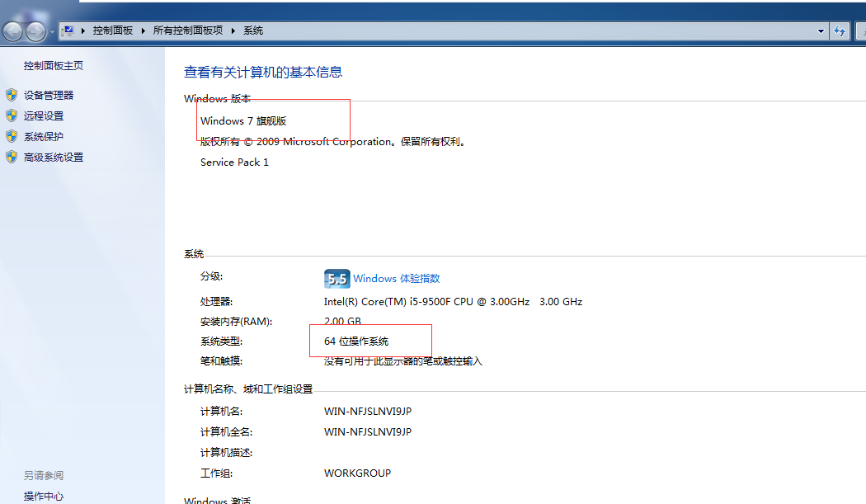Screen dimensions: 866x504
Task: Click the Forward navigation arrow button
Action: click(36, 31)
